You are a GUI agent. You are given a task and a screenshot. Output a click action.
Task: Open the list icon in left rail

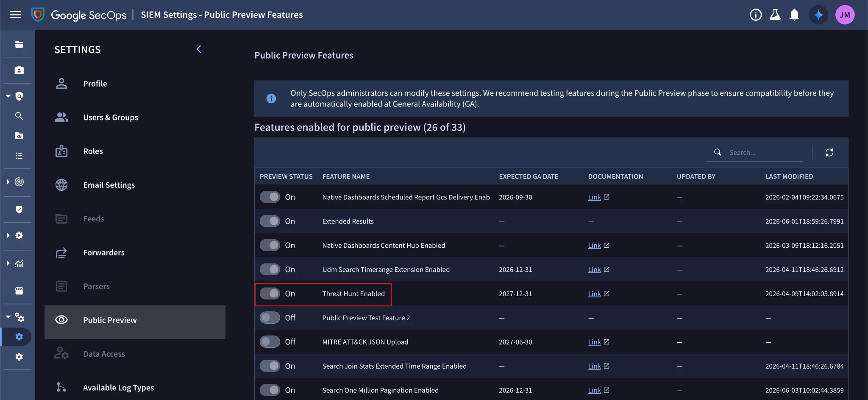point(19,156)
